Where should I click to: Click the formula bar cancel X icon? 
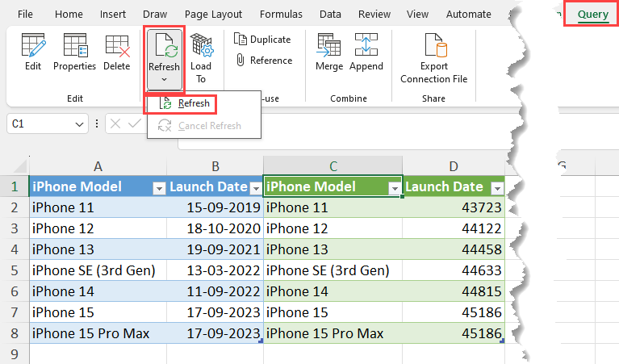pos(115,124)
